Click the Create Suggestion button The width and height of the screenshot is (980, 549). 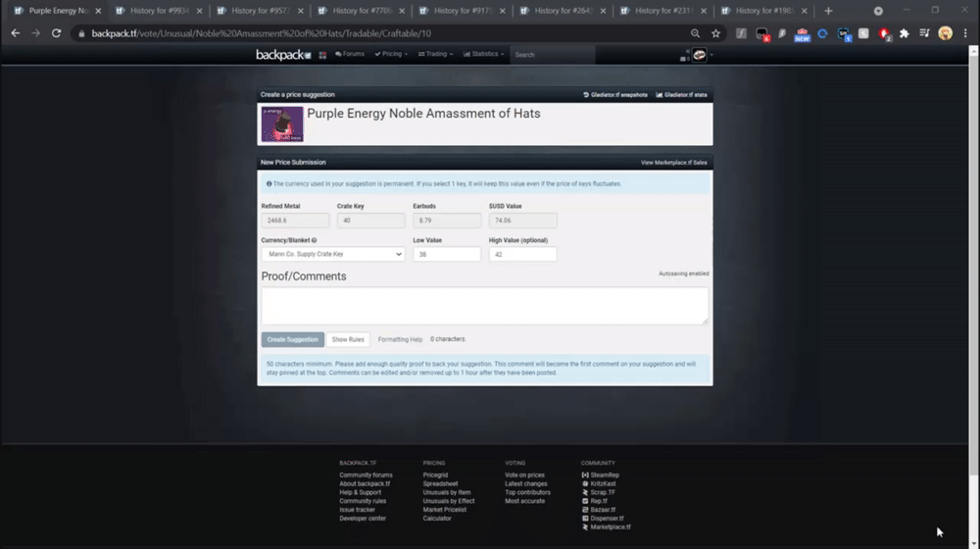coord(292,339)
